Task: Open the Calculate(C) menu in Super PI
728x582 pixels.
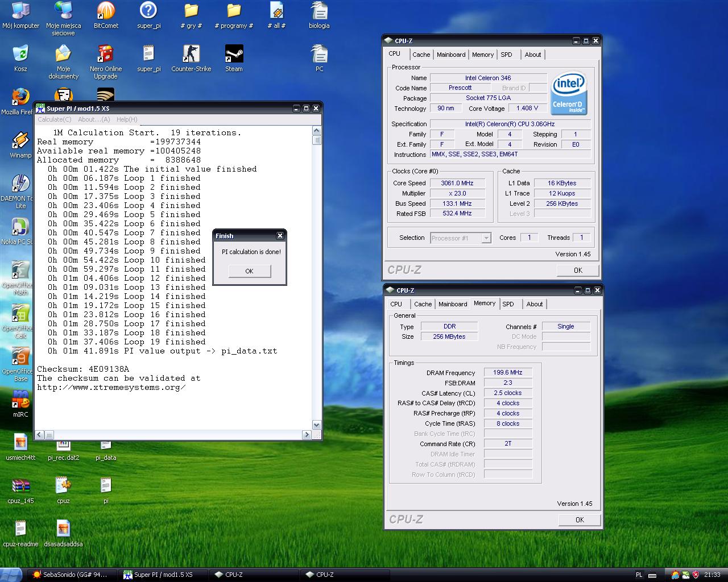Action: tap(55, 119)
